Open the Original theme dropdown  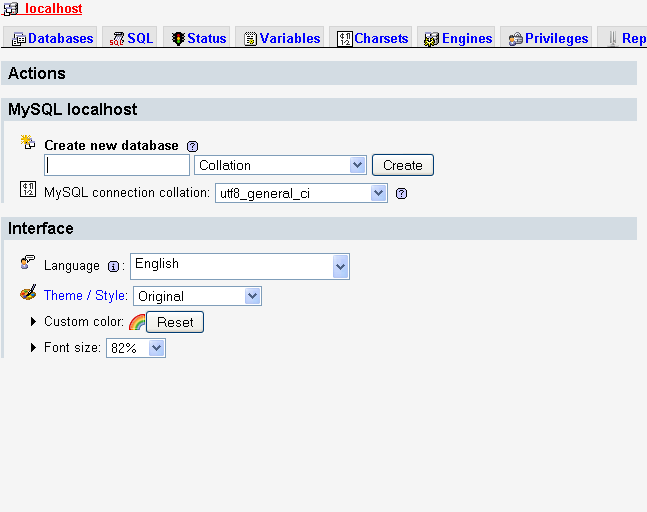pyautogui.click(x=197, y=296)
